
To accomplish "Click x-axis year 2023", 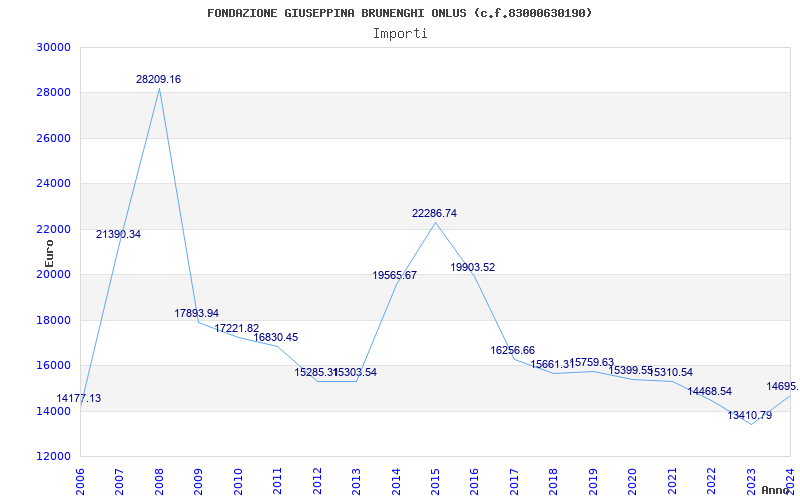I will [x=751, y=482].
